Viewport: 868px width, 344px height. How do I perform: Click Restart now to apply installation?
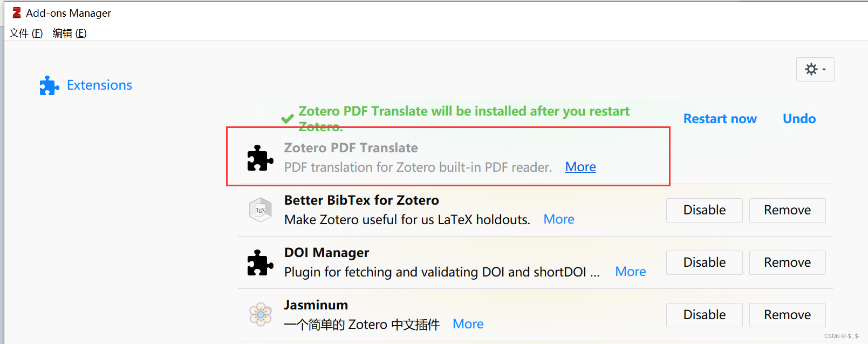pos(720,118)
